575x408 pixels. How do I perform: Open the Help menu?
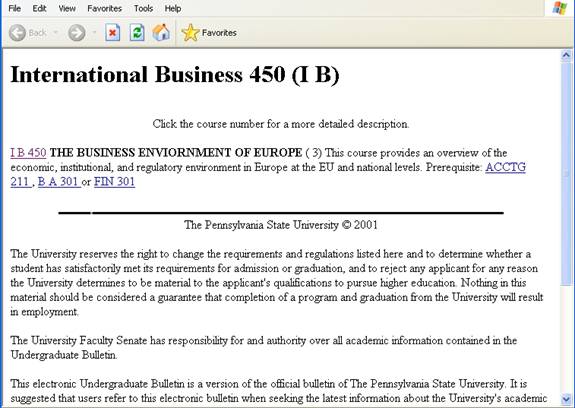tap(173, 8)
